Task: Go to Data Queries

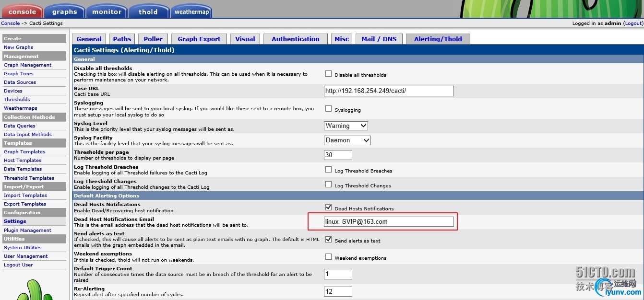Action: point(19,126)
